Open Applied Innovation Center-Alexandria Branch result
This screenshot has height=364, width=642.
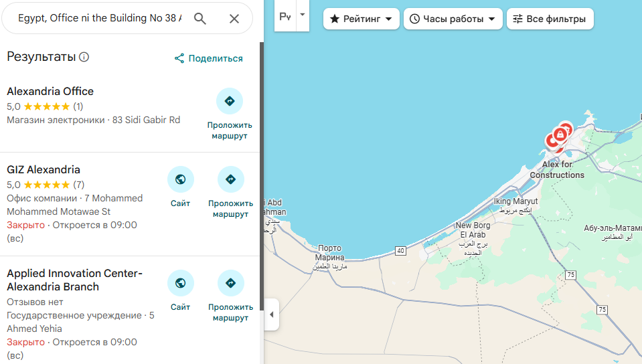74,280
